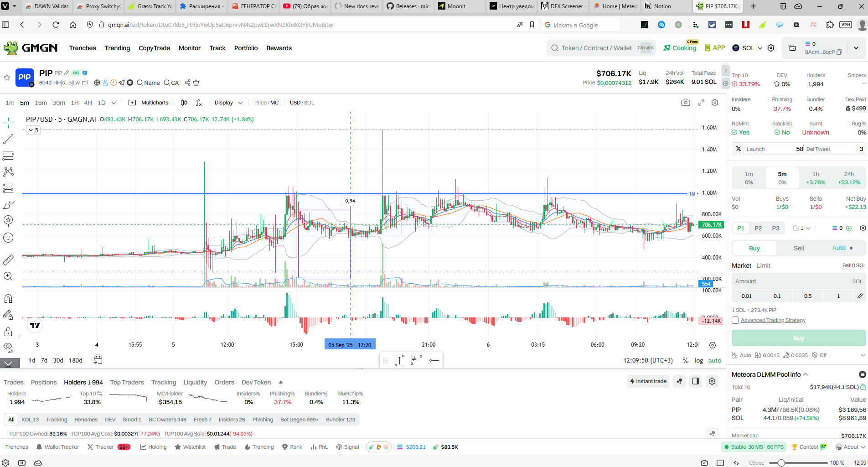Select the Sell side tab
This screenshot has height=467, width=868.
click(x=799, y=248)
